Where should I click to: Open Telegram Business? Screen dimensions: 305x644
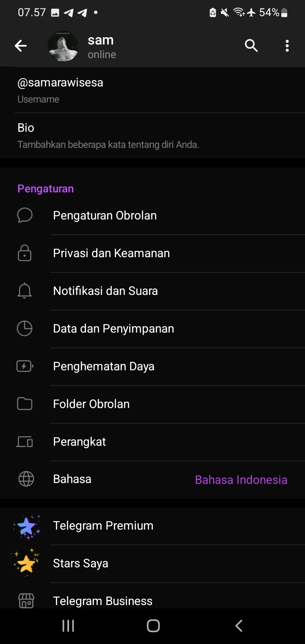(103, 600)
